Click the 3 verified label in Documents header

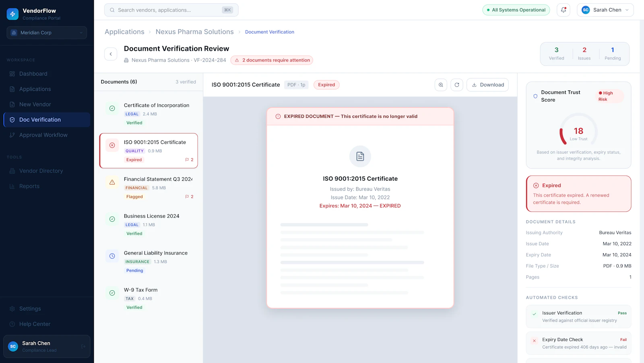point(186,82)
